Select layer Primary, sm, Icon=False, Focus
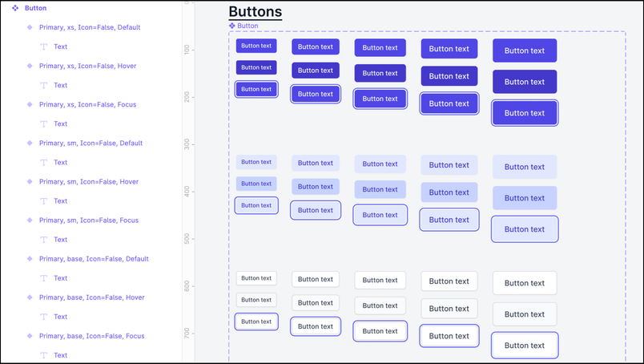This screenshot has height=364, width=644. [89, 220]
